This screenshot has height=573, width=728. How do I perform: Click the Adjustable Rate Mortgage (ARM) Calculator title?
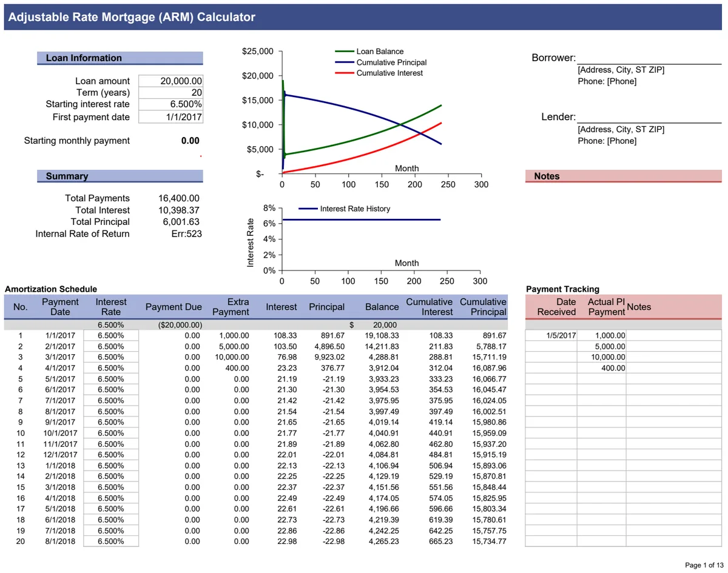coord(132,18)
